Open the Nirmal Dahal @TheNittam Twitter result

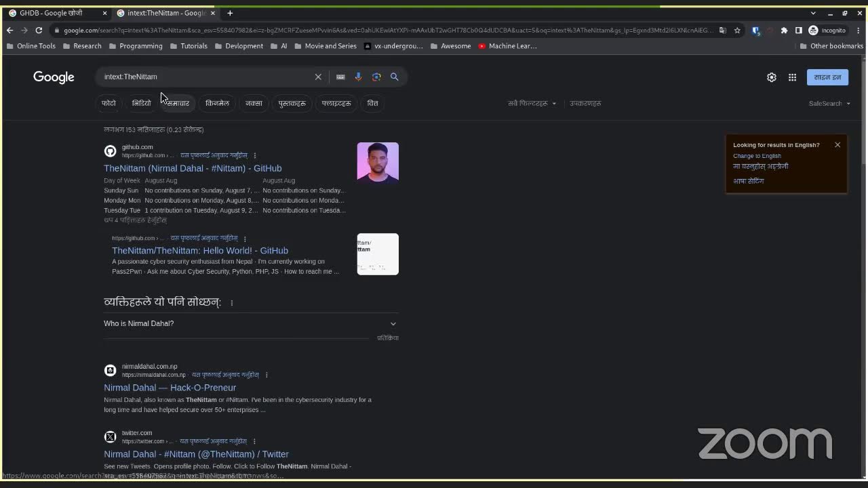pyautogui.click(x=197, y=454)
